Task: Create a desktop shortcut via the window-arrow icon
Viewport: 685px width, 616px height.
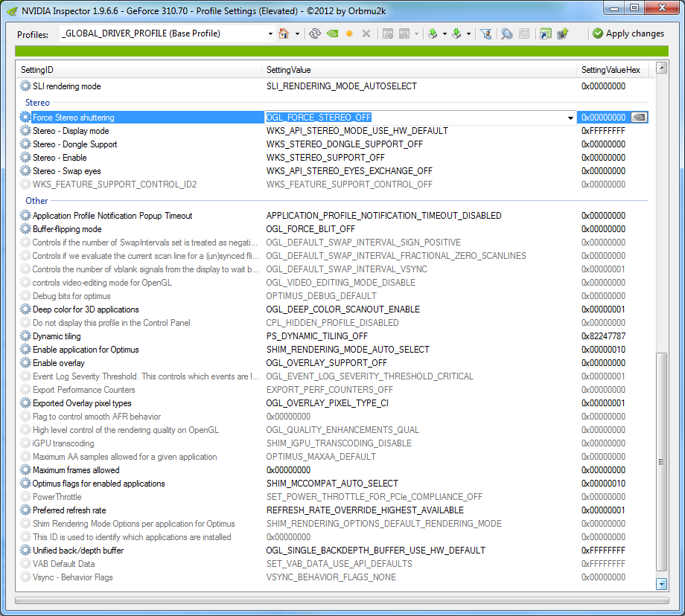Action: pos(546,33)
